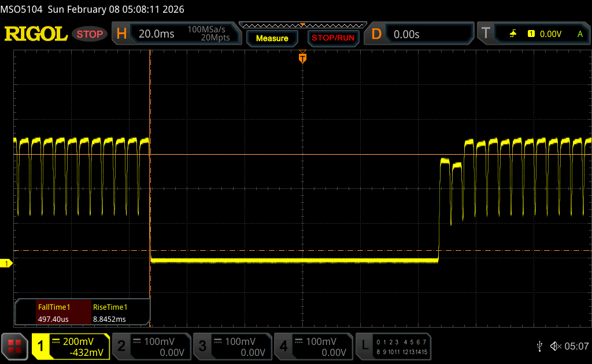Tap the orange H horizontal icon
The height and width of the screenshot is (364, 592).
tap(121, 34)
